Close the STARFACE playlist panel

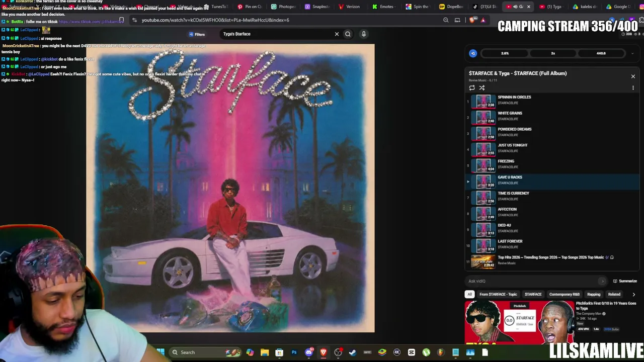[633, 76]
